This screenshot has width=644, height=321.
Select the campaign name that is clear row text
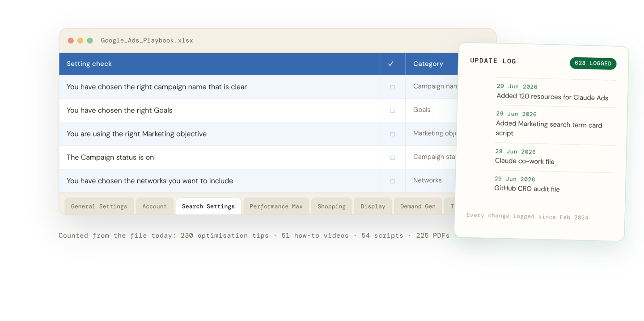[x=157, y=87]
